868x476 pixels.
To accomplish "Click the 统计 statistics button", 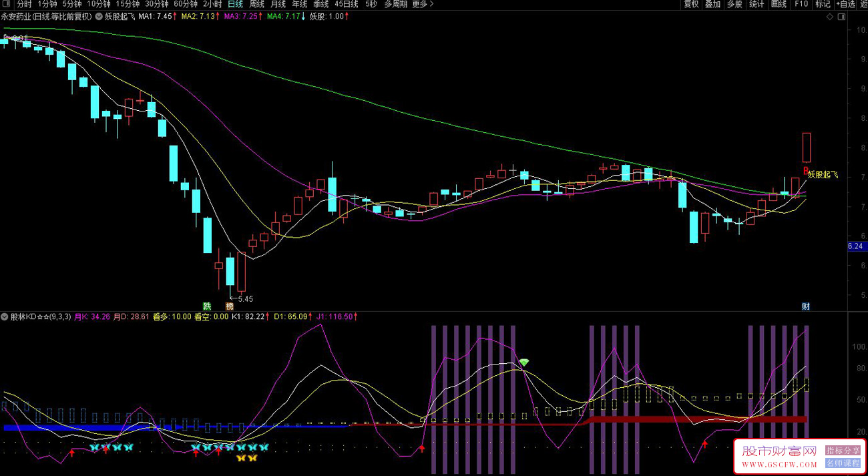I will [756, 4].
